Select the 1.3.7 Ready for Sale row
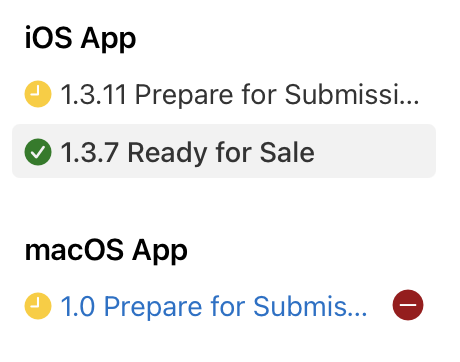460x362 pixels. [x=224, y=151]
